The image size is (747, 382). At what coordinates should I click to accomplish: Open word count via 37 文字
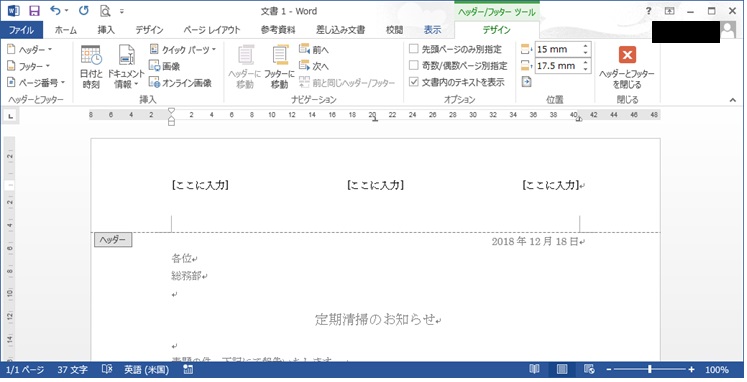coord(72,370)
